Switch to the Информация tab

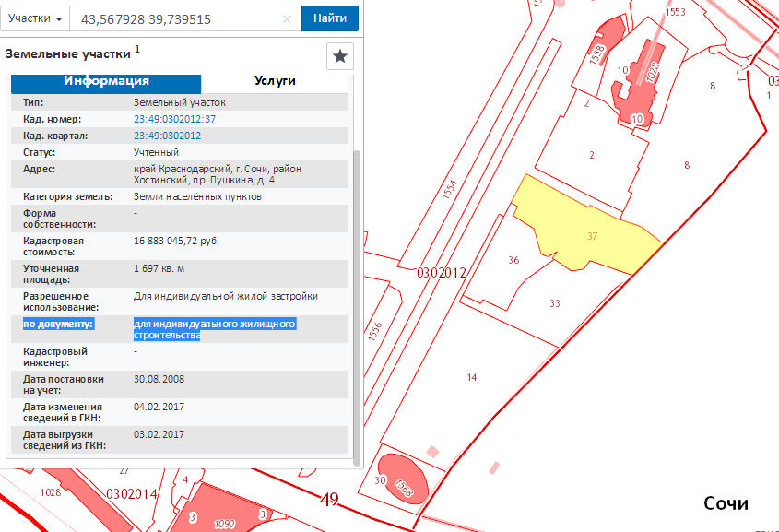(x=106, y=81)
